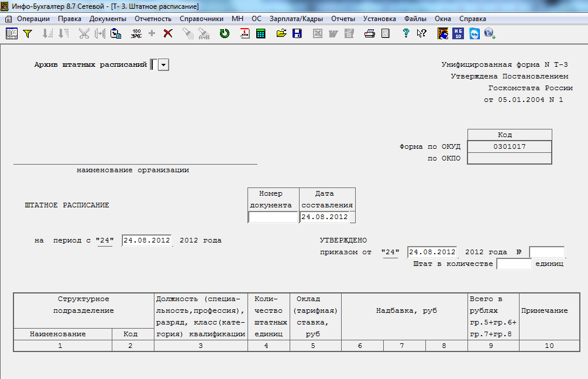Image resolution: width=588 pixels, height=379 pixels.
Task: Click the period start date field
Action: click(x=147, y=240)
